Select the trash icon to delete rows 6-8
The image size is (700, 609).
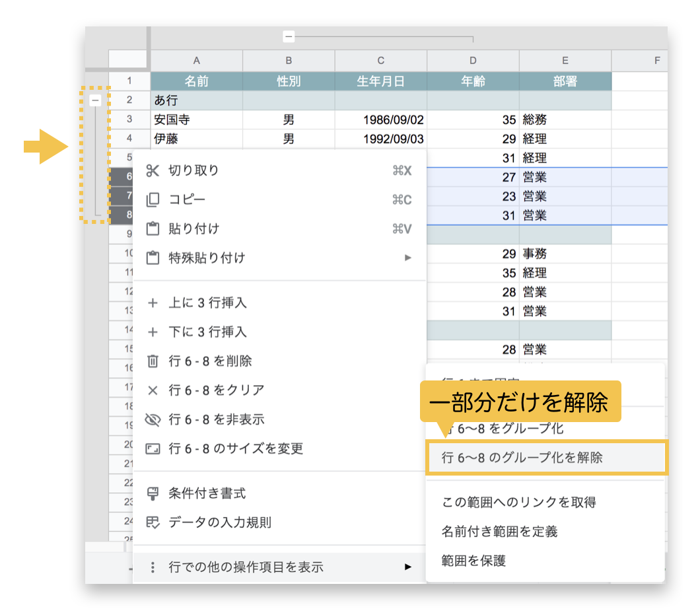[152, 361]
